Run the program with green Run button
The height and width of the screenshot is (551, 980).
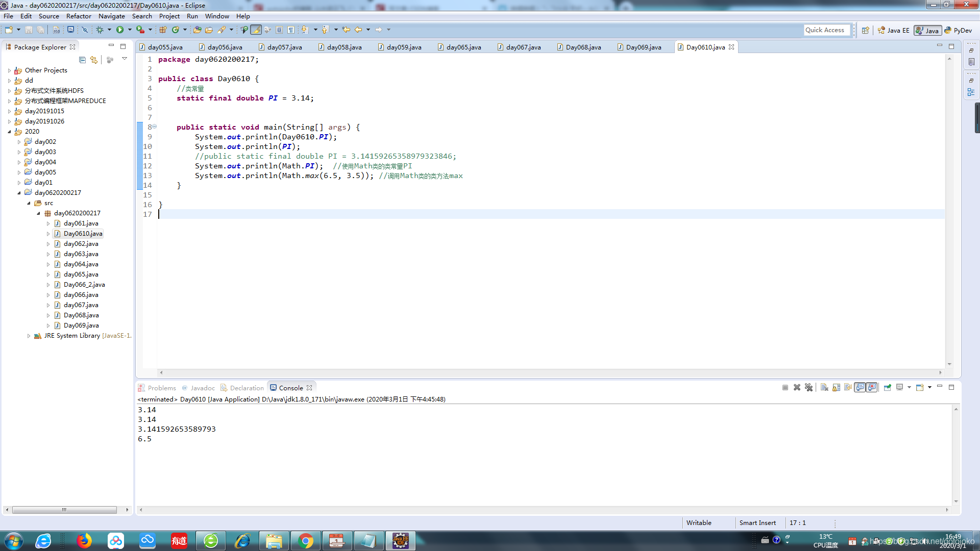pyautogui.click(x=120, y=30)
